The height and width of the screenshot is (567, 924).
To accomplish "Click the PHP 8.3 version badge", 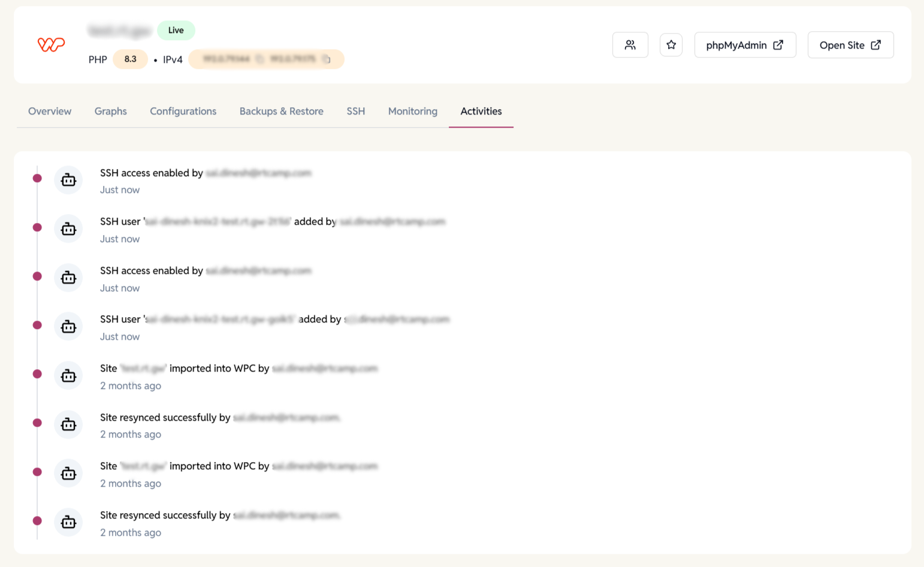I will [x=130, y=59].
